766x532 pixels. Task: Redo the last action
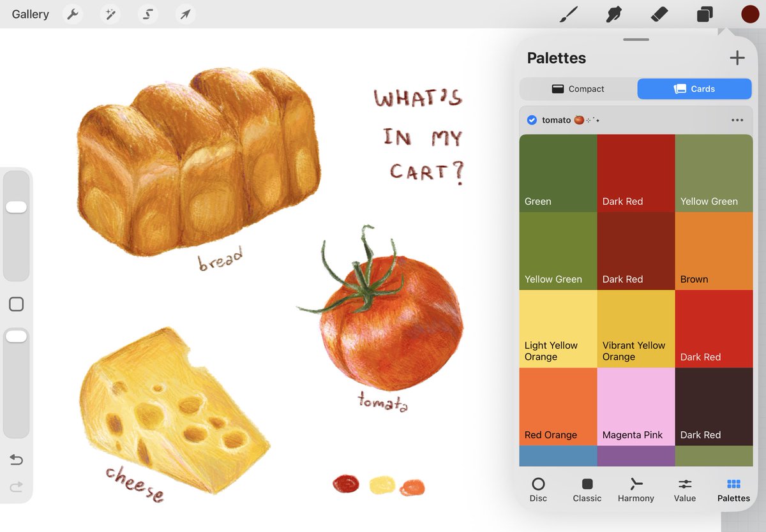click(x=16, y=487)
